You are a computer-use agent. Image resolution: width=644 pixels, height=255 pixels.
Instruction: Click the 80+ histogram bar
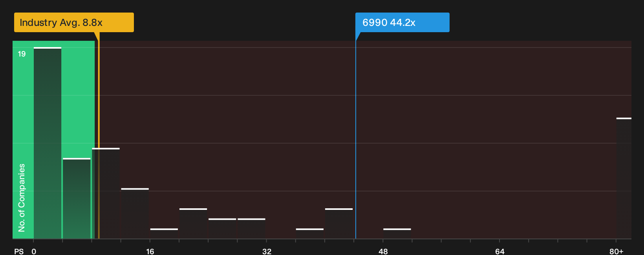coord(624,178)
